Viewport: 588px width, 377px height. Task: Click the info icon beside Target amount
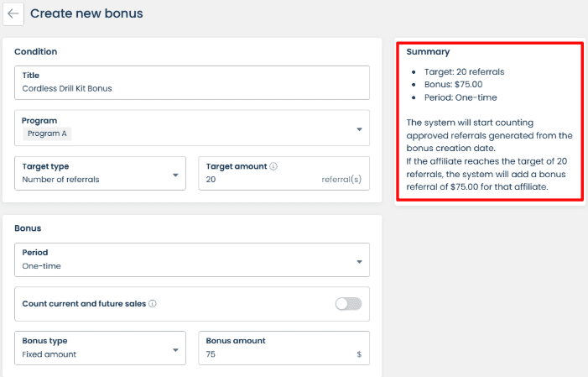point(273,166)
